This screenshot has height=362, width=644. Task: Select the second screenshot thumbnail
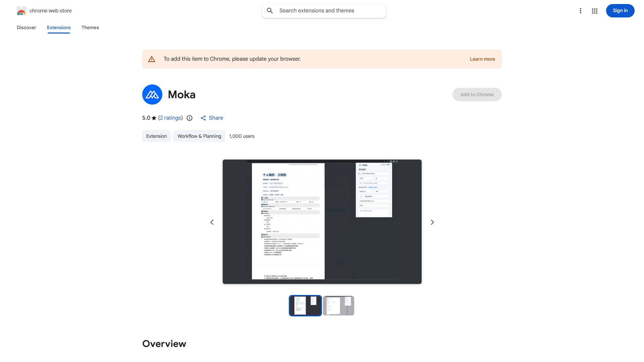[x=338, y=306]
